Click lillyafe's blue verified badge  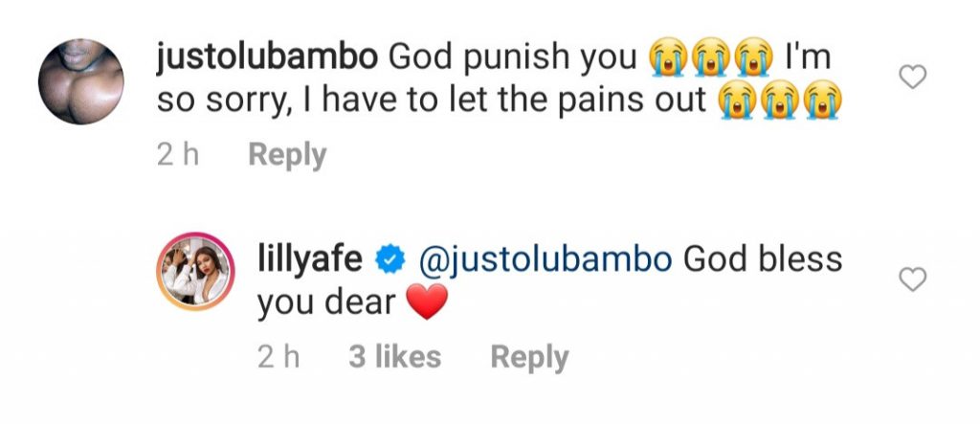click(391, 259)
